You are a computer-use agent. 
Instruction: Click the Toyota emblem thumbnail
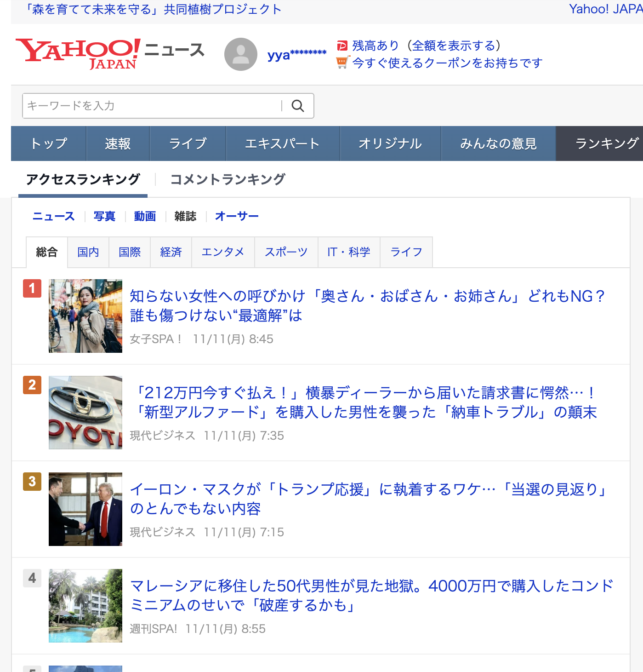click(85, 413)
